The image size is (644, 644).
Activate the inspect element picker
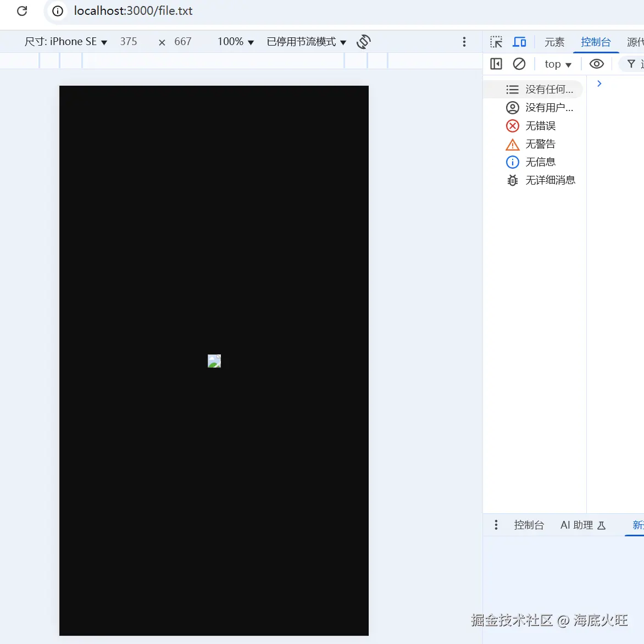click(x=496, y=41)
